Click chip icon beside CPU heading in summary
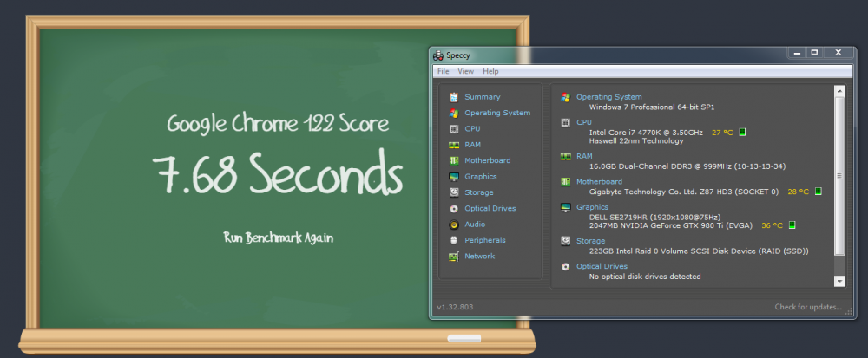The width and height of the screenshot is (868, 358). (x=565, y=122)
